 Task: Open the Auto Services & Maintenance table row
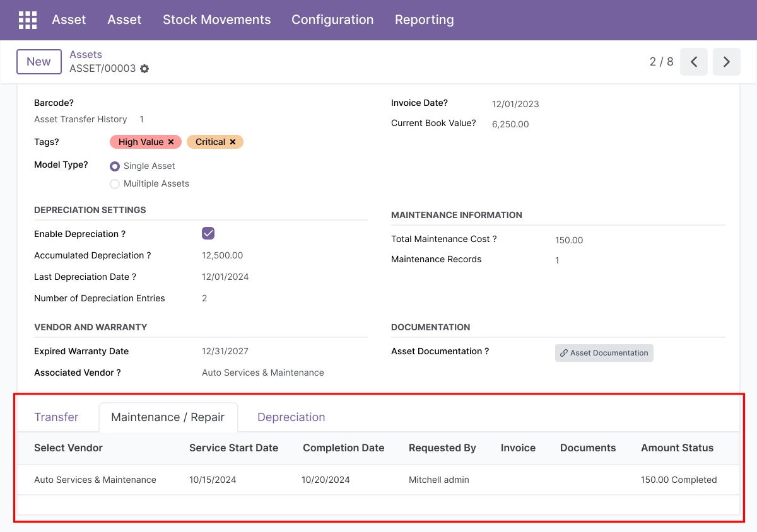coord(378,480)
